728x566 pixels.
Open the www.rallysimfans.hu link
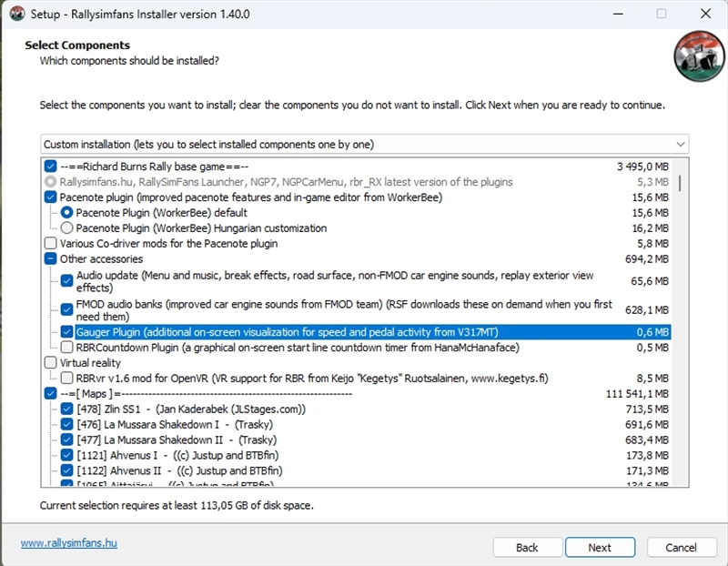[69, 543]
